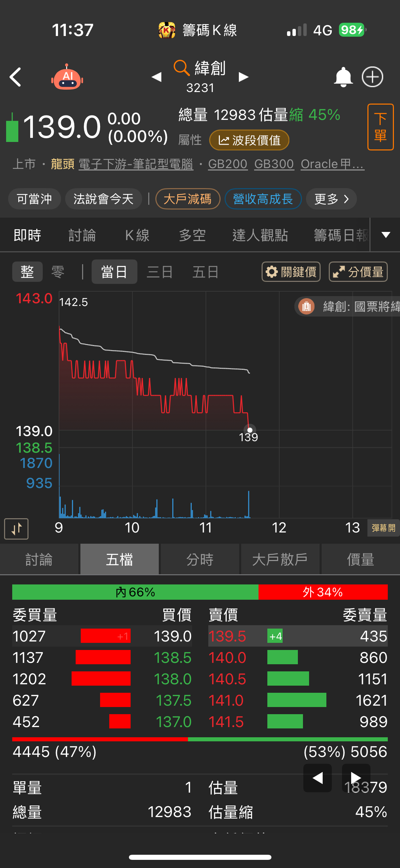Screen dimensions: 400x868
Task: Tap the orange search magnifier icon
Action: click(x=182, y=68)
